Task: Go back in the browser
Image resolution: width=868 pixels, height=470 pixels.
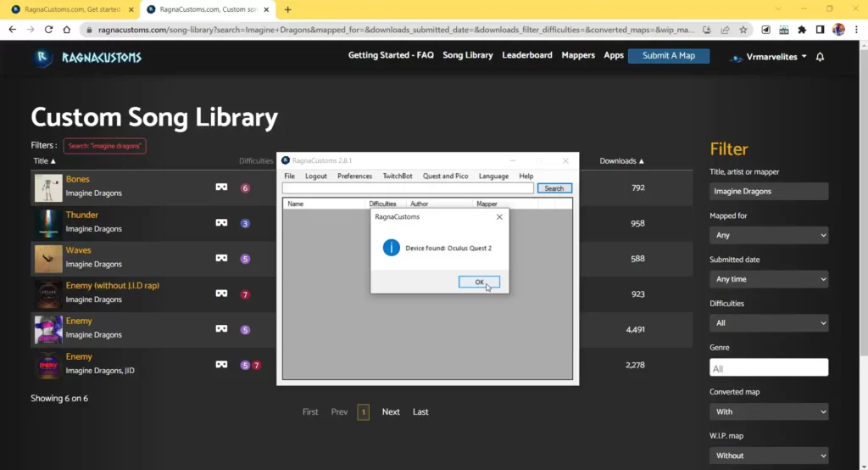Action: [x=12, y=30]
